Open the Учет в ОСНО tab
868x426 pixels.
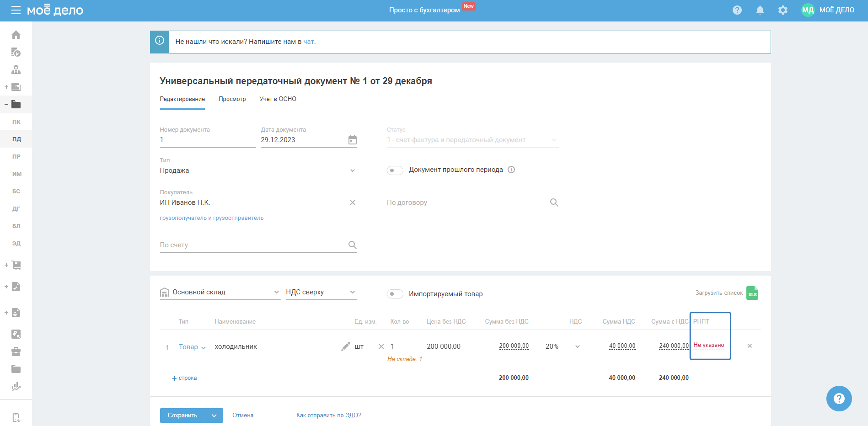tap(278, 99)
